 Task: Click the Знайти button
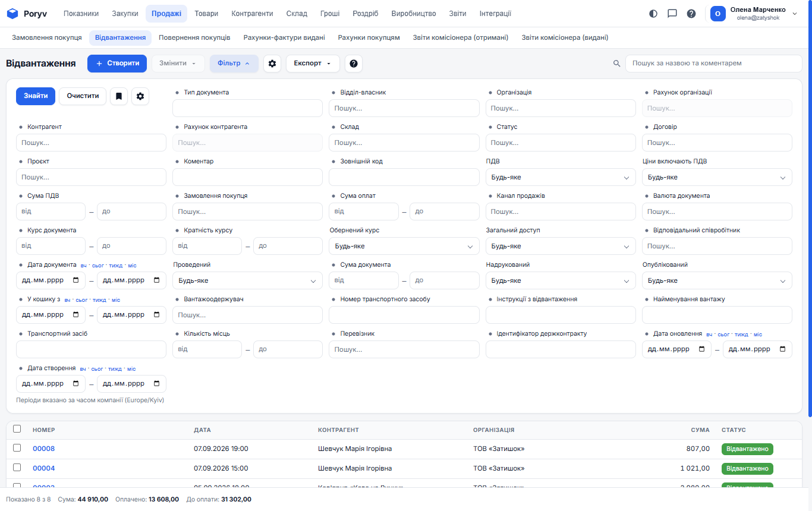[x=36, y=96]
